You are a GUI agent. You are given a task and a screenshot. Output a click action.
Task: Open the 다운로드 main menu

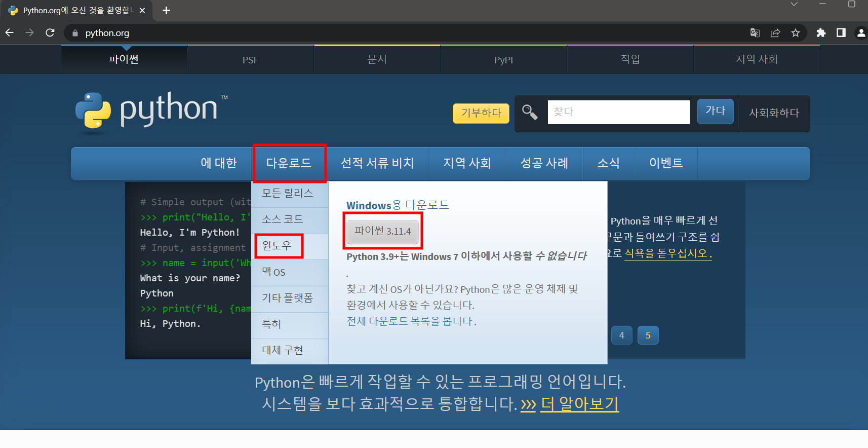coord(289,163)
